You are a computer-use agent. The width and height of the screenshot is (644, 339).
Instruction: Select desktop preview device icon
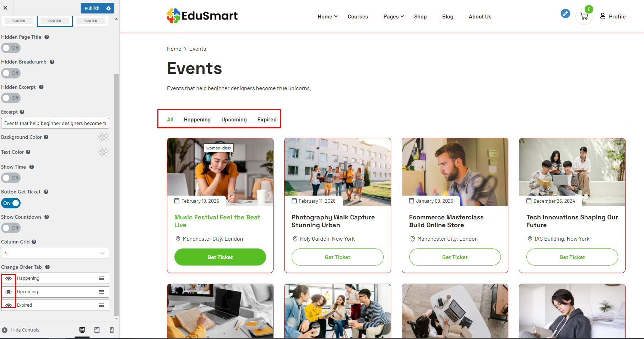(82, 330)
